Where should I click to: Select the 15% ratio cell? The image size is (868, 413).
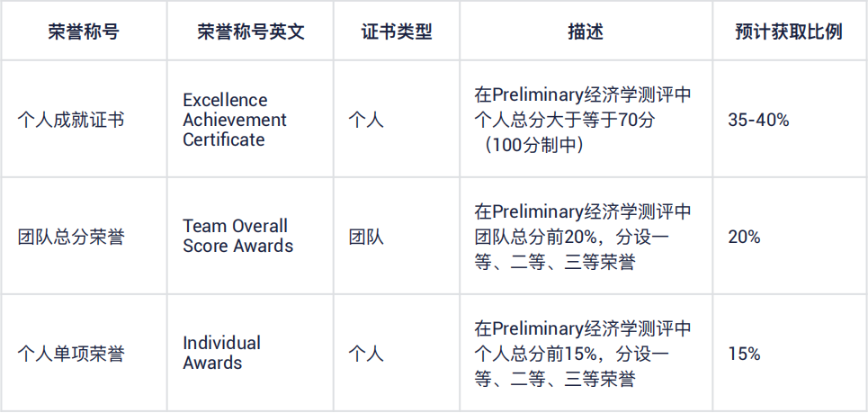tap(744, 354)
